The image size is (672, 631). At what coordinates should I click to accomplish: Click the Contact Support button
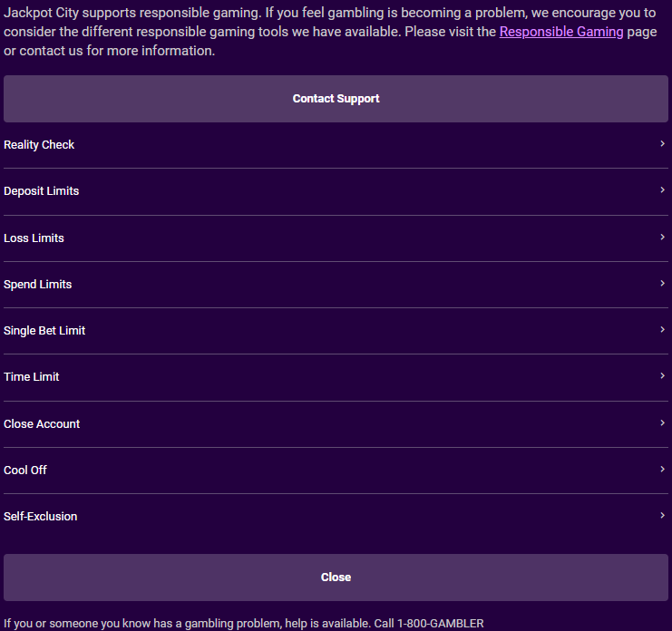point(336,99)
